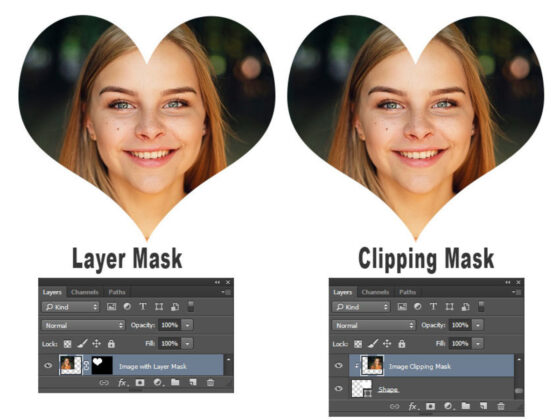Lock image pixels brush icon in Layer Mask panel
This screenshot has width=560, height=420.
82,344
